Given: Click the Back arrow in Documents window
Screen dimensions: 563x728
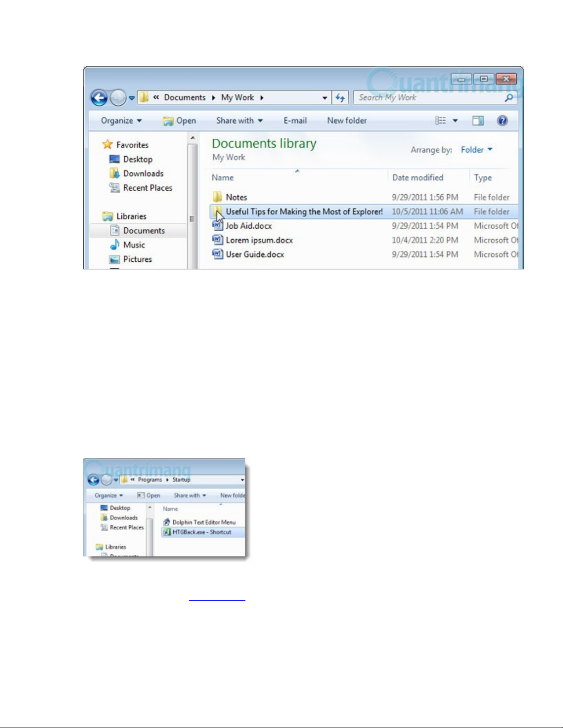Looking at the screenshot, I should tap(99, 98).
